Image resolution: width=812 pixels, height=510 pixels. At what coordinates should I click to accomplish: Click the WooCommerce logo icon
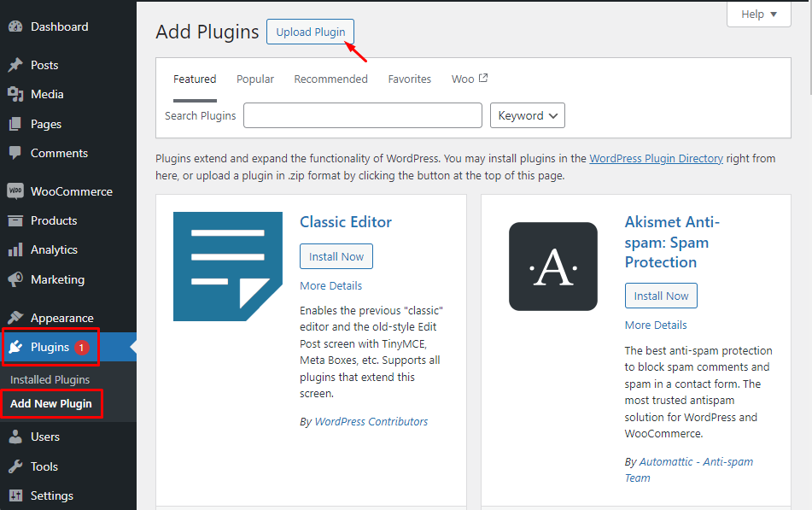pos(15,191)
